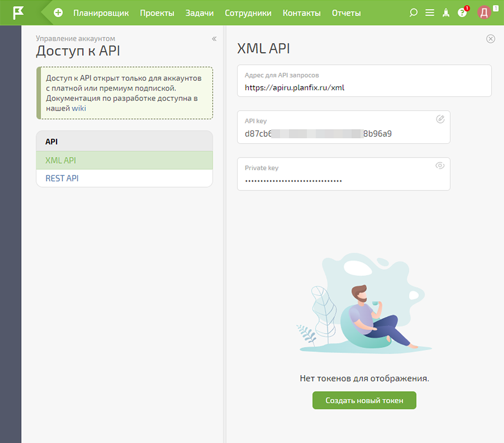504x443 pixels.
Task: Select REST API in the list
Action: [x=125, y=178]
